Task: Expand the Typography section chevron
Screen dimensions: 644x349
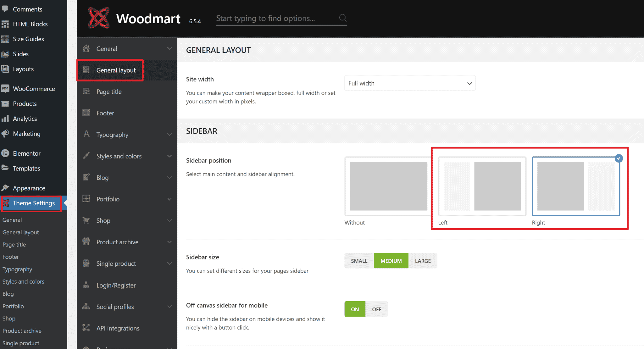Action: (x=169, y=135)
